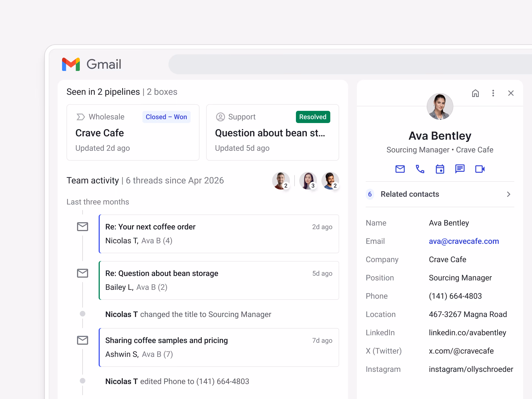The height and width of the screenshot is (399, 532).
Task: Click the 2d ago timestamp on coffee order
Action: pyautogui.click(x=322, y=227)
